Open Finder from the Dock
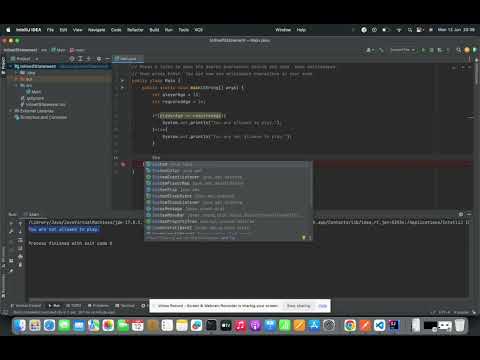This screenshot has height=360, width=480. (x=20, y=325)
